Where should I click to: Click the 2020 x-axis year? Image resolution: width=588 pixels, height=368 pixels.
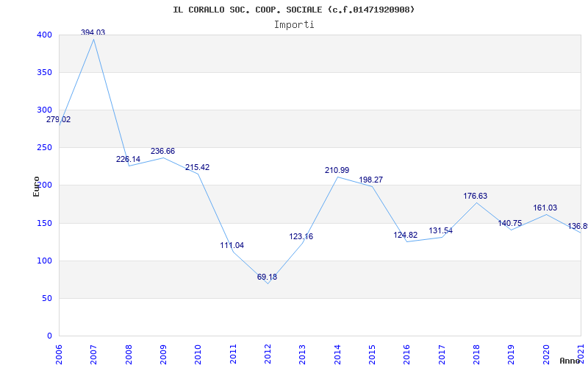click(x=546, y=354)
